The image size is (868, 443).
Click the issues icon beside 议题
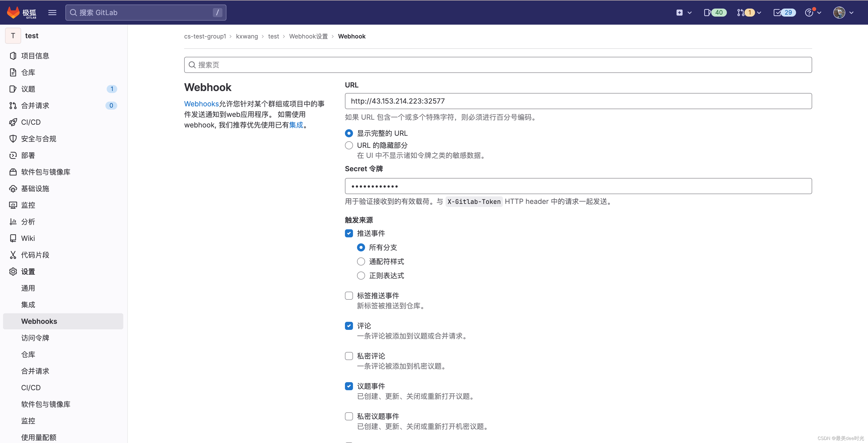(x=13, y=89)
